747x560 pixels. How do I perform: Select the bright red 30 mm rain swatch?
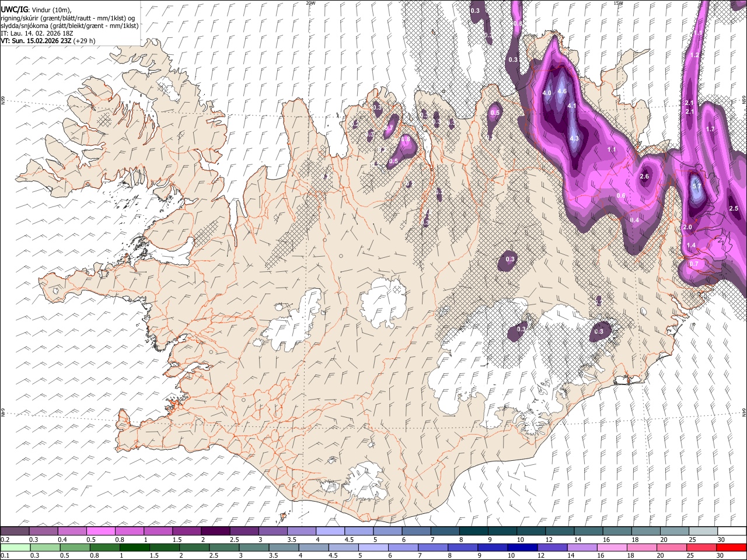(x=731, y=547)
